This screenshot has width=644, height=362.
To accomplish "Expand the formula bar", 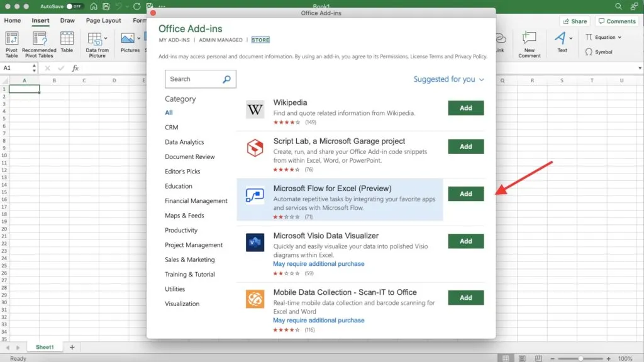I will tap(640, 68).
